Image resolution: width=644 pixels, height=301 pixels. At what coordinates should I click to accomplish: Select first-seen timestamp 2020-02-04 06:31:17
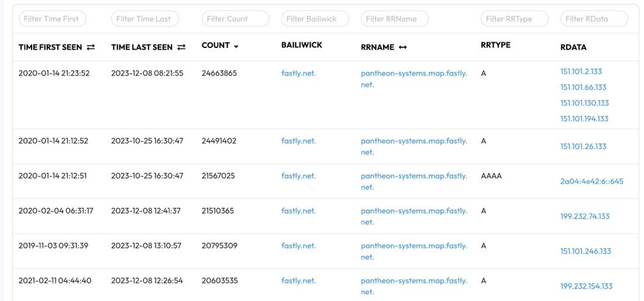56,210
